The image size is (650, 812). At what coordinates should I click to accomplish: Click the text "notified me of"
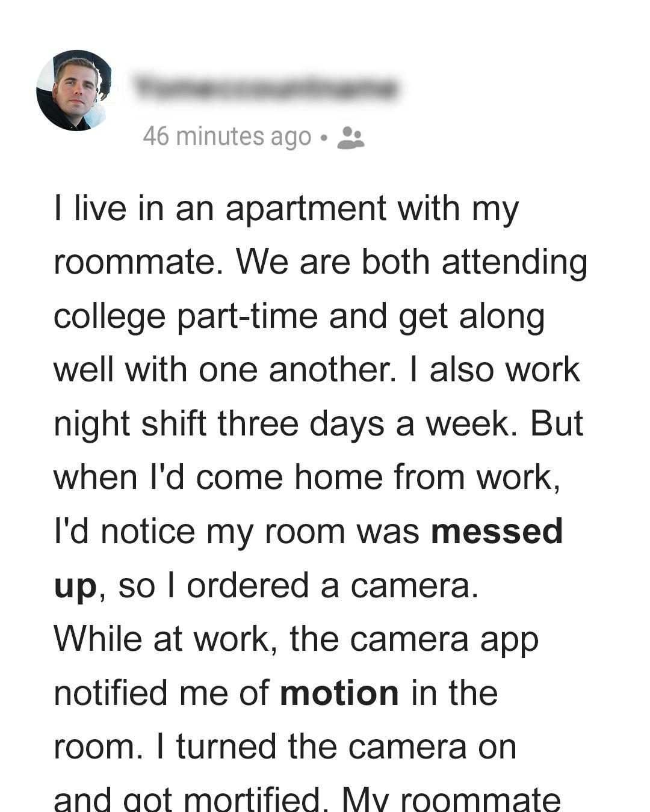(161, 693)
